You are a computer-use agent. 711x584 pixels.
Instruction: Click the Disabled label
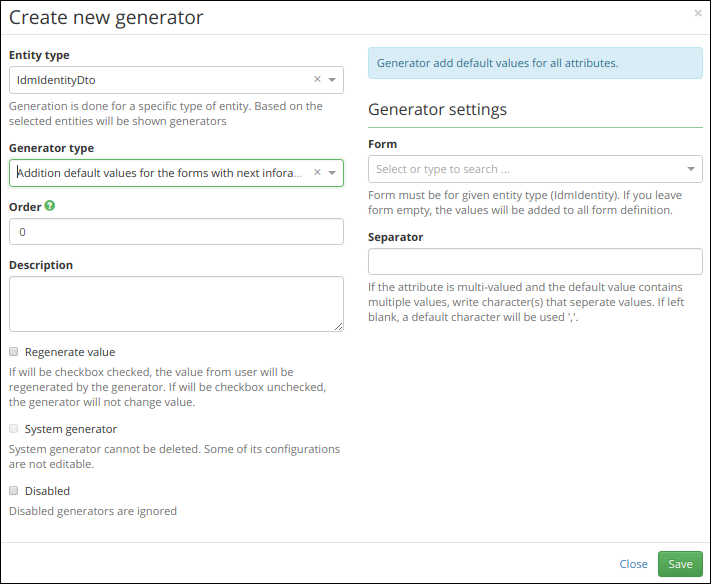pyautogui.click(x=47, y=491)
